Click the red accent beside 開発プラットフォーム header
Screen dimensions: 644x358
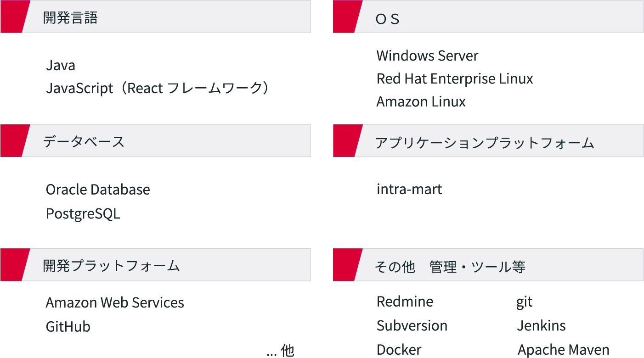click(x=13, y=265)
